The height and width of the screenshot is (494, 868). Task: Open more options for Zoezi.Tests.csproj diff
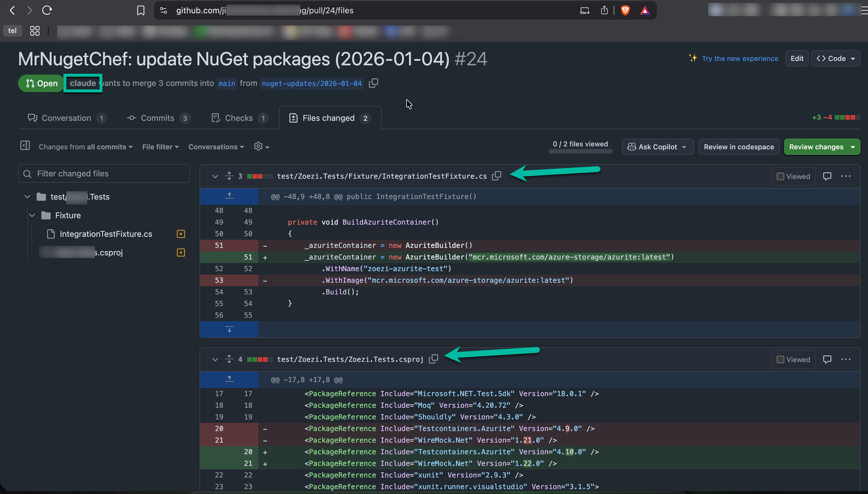coord(845,359)
